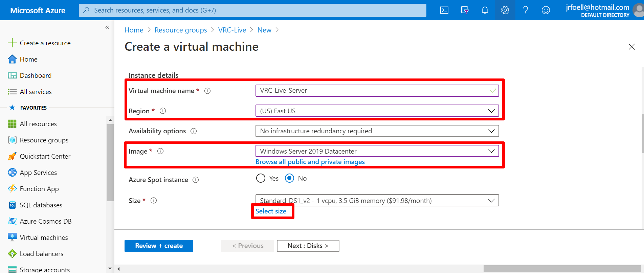
Task: Show info tooltip for Region
Action: click(x=163, y=111)
